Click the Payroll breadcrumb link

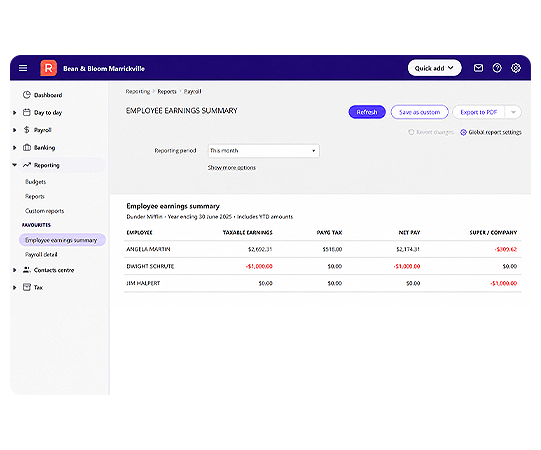click(192, 91)
